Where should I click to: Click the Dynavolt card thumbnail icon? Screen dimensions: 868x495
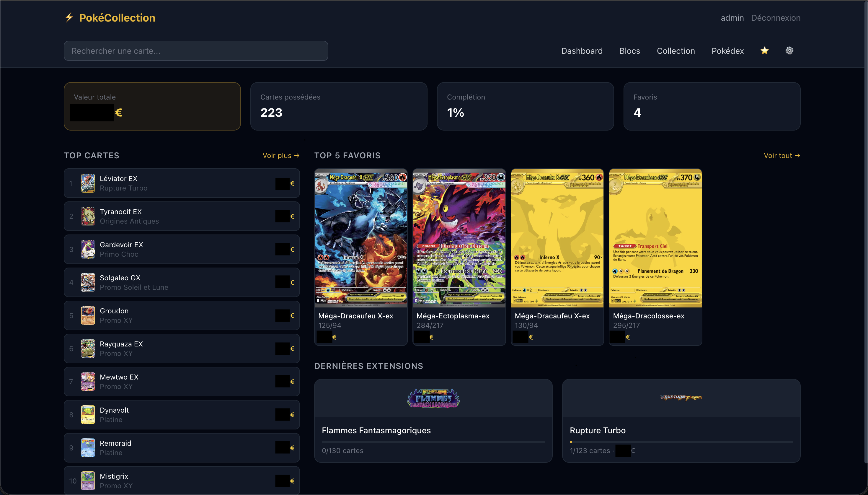[x=88, y=414]
